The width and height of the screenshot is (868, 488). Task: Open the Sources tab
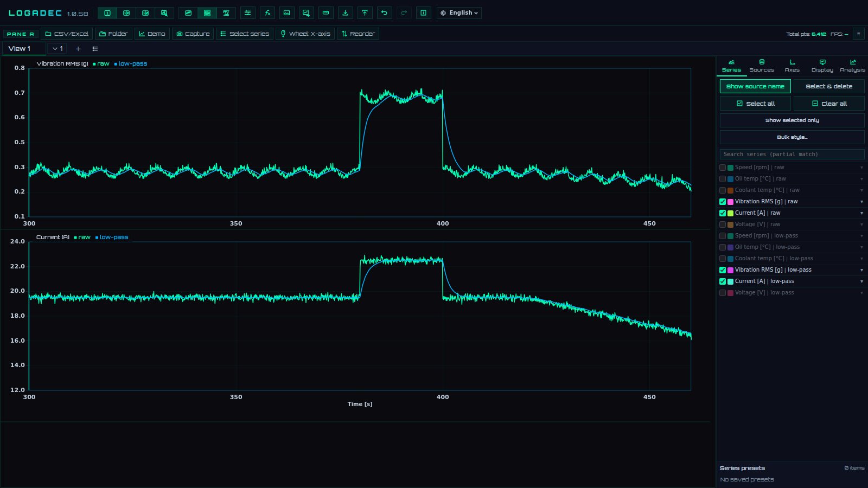tap(762, 66)
